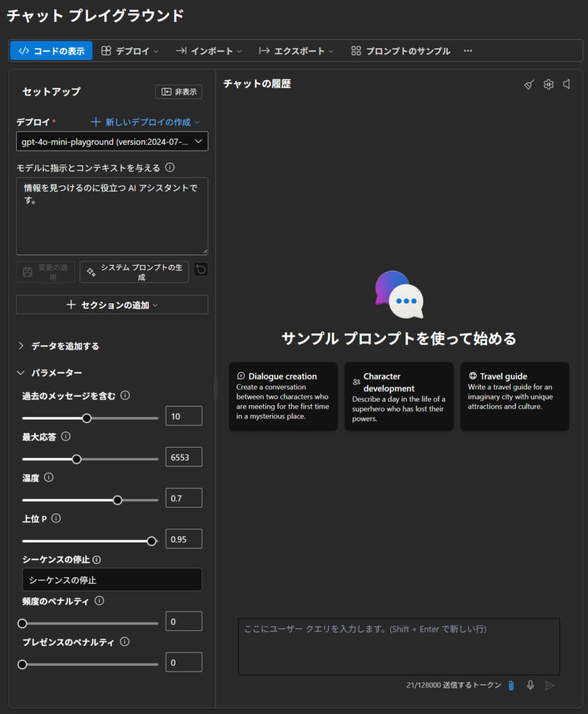Viewport: 588px width, 714px height.
Task: Open chat settings gear icon
Action: coord(548,84)
